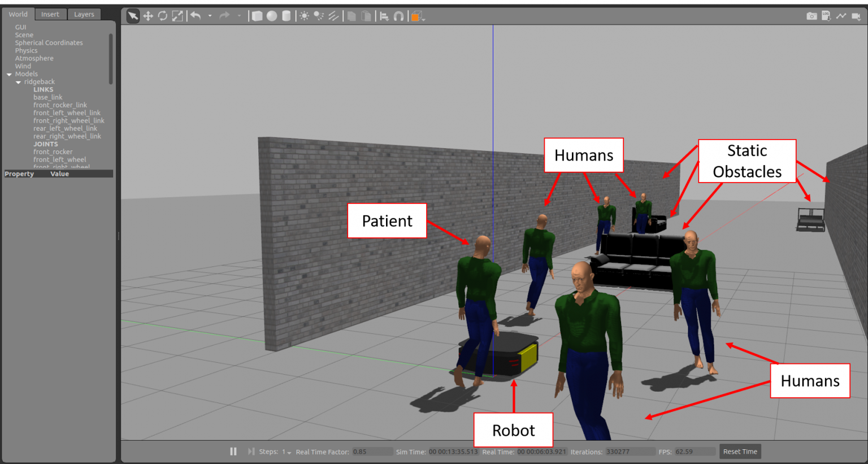Activate the Rotate mode tool

[163, 16]
